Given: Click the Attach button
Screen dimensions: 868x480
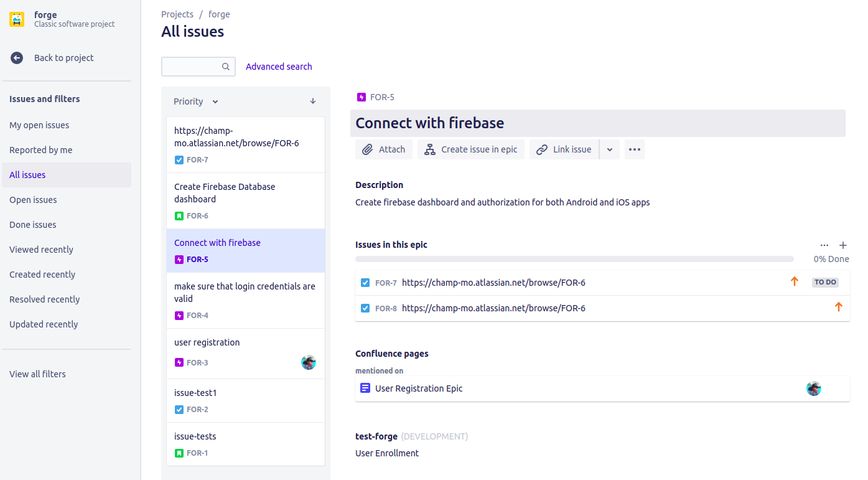Looking at the screenshot, I should click(x=384, y=149).
